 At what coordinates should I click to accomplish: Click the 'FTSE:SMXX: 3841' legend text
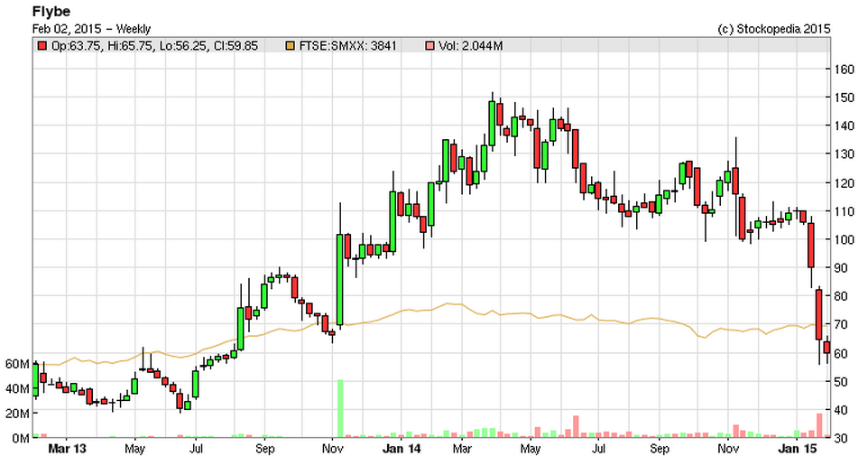(347, 46)
